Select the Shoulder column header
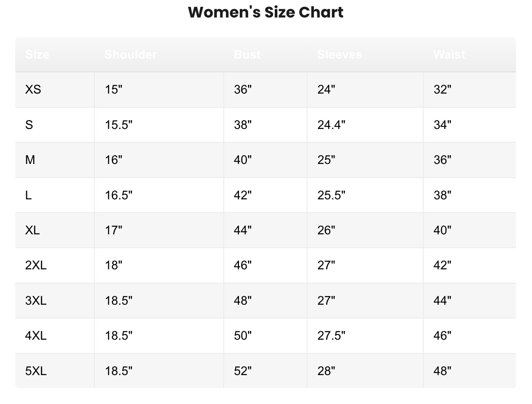Image resolution: width=532 pixels, height=404 pixels. click(131, 54)
